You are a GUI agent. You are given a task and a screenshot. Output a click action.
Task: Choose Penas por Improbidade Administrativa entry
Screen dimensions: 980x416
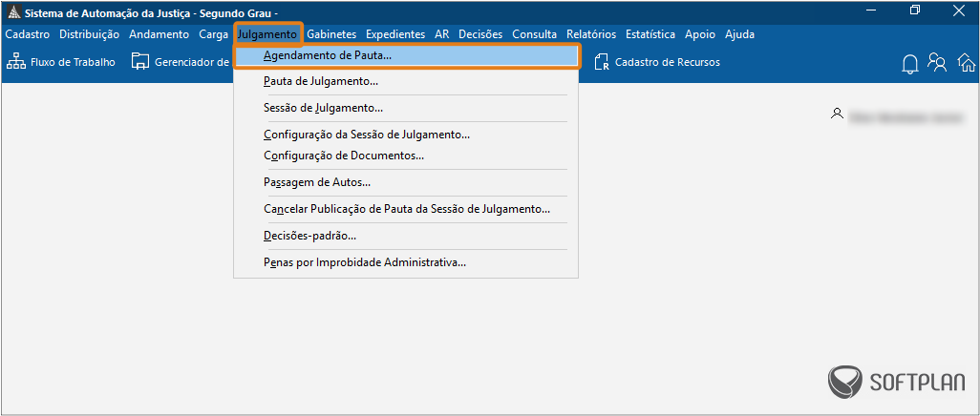tap(406, 262)
